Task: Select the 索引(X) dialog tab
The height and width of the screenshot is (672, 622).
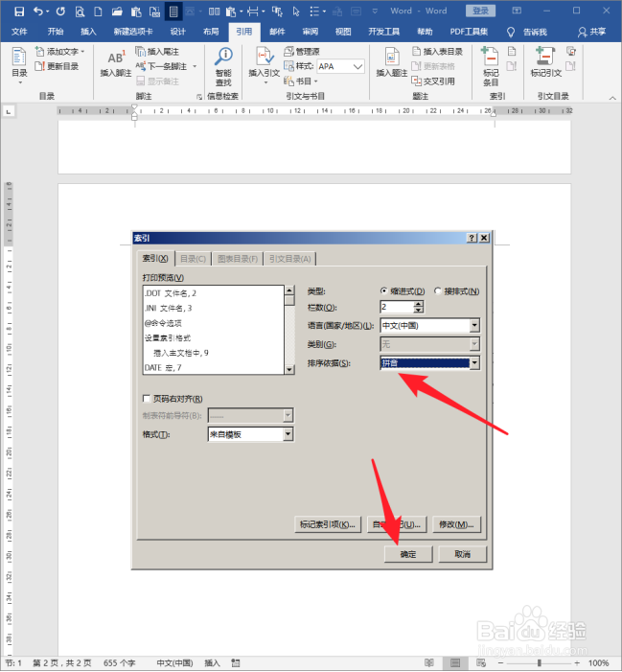Action: click(155, 259)
